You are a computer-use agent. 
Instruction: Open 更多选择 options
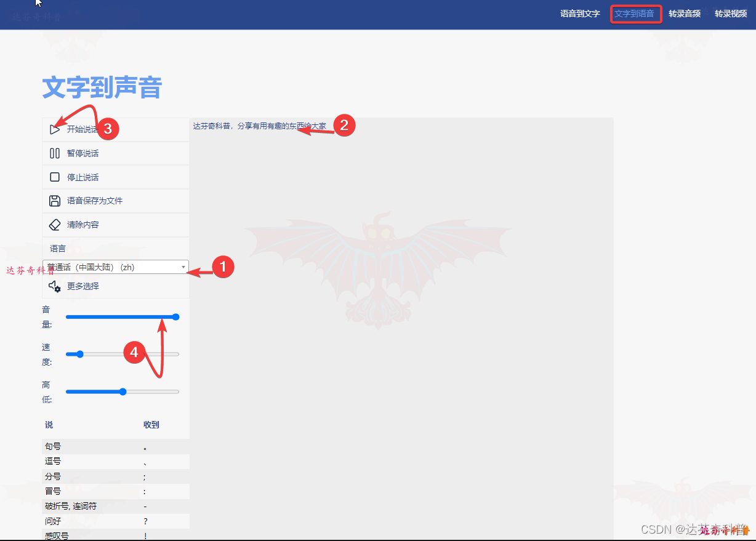[x=83, y=286]
